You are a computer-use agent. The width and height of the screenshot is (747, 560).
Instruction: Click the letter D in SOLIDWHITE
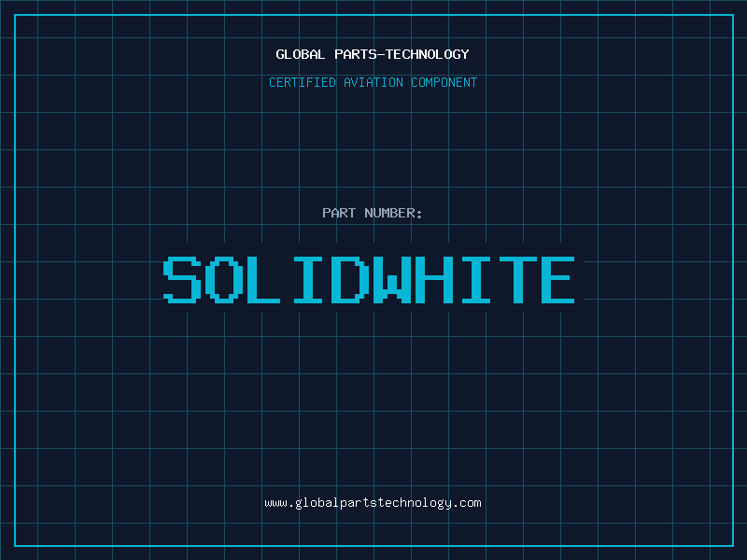pos(348,280)
